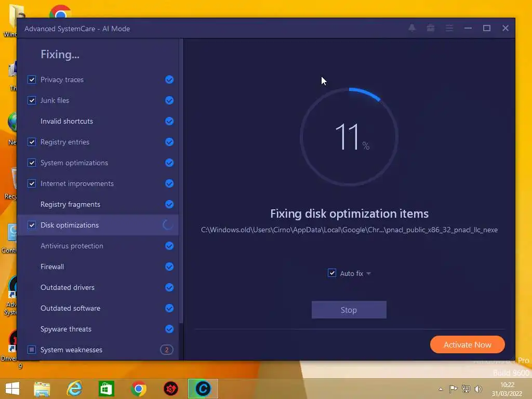Show hidden tray icons arrow
Viewport: 532px width, 399px height.
point(441,389)
